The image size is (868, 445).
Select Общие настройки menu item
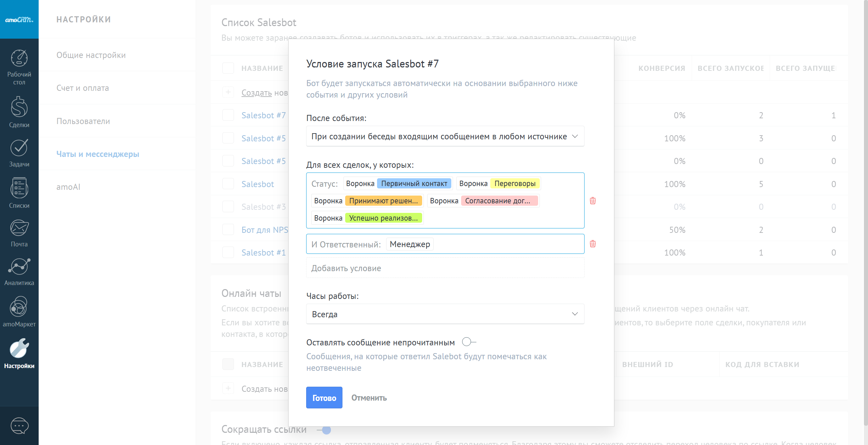pos(91,55)
